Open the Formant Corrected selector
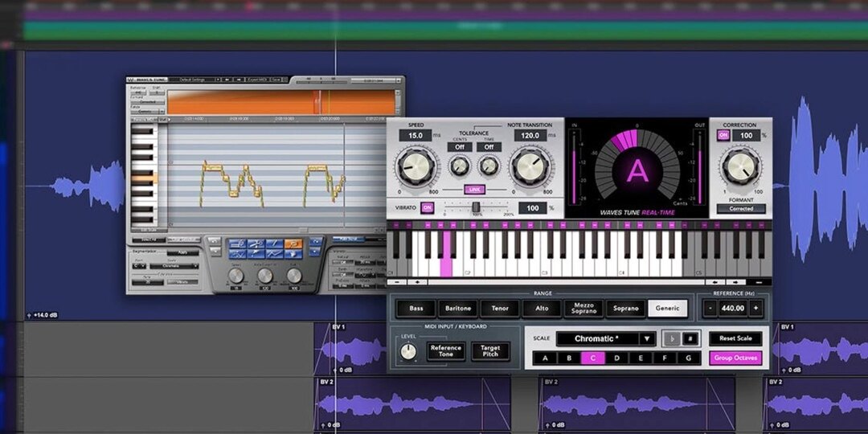 tap(741, 209)
